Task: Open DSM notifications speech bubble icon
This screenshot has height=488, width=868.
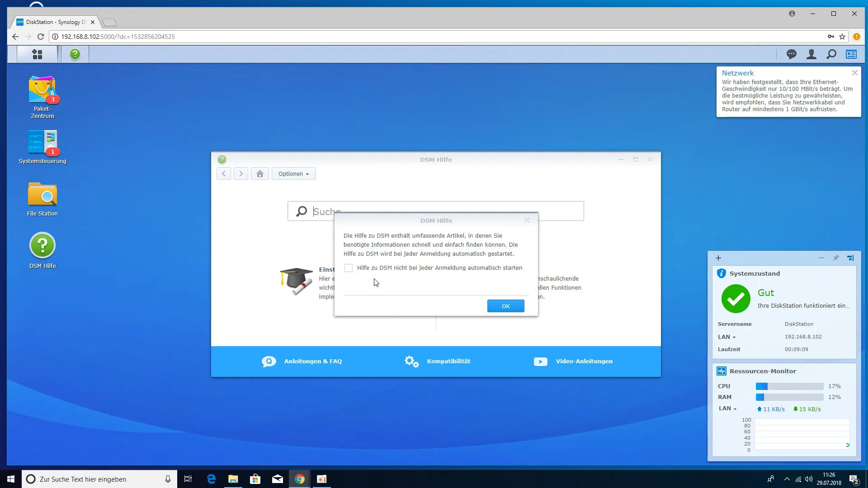Action: pos(791,54)
